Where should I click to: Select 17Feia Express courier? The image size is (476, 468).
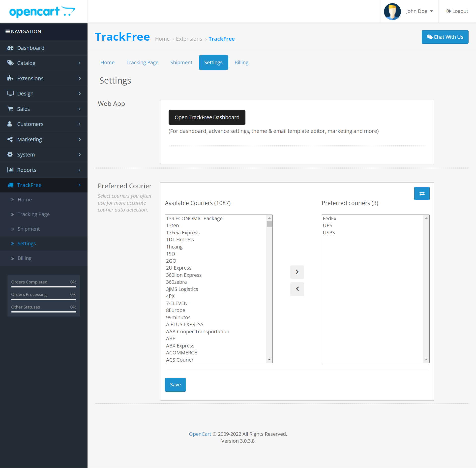coord(216,233)
